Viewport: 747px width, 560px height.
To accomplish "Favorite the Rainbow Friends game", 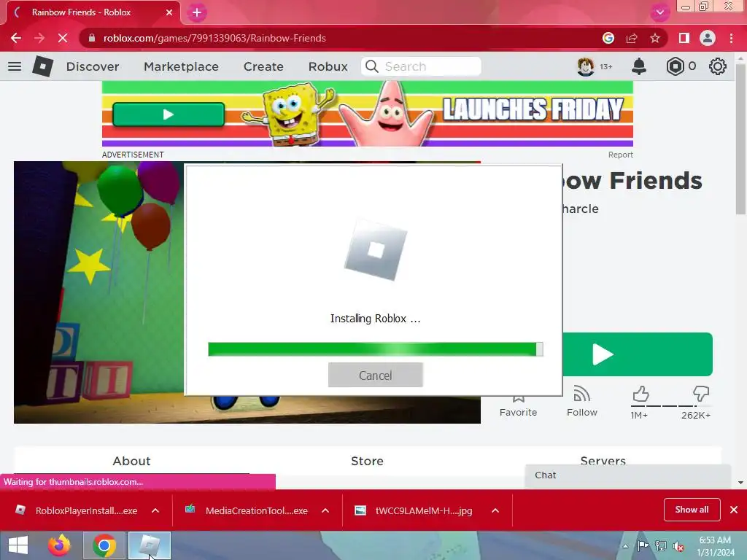I will coord(519,405).
